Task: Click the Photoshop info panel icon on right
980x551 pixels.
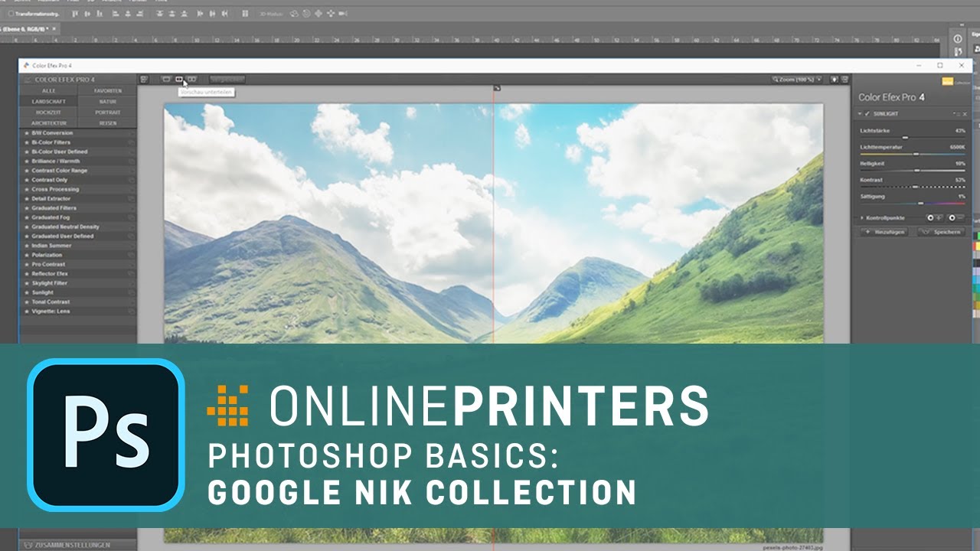Action: [958, 38]
